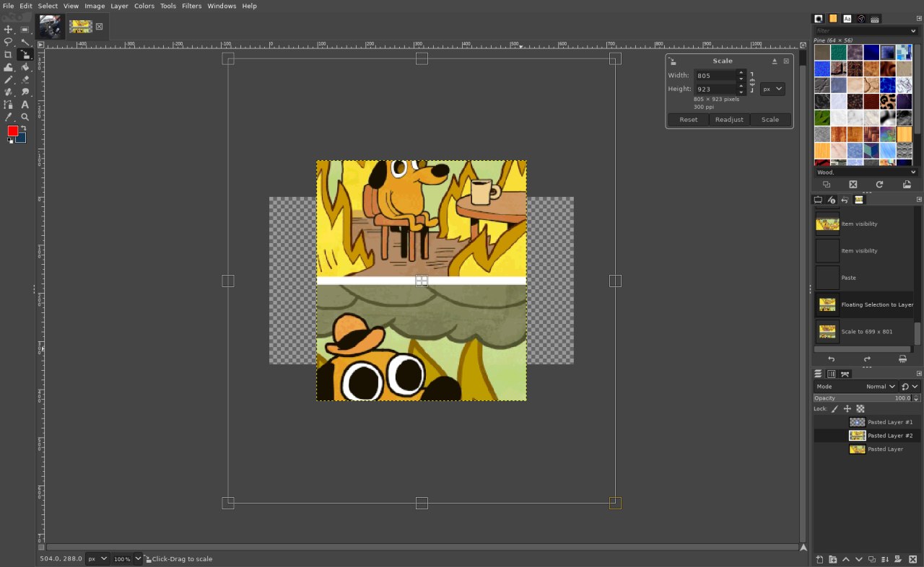Select the Color Picker eyedropper tool
This screenshot has width=924, height=567.
tap(9, 117)
